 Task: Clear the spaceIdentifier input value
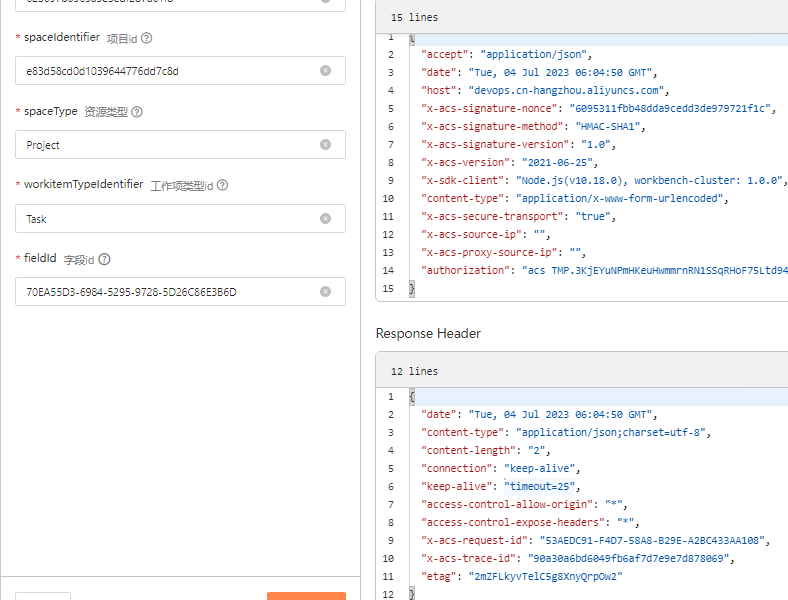pos(325,71)
